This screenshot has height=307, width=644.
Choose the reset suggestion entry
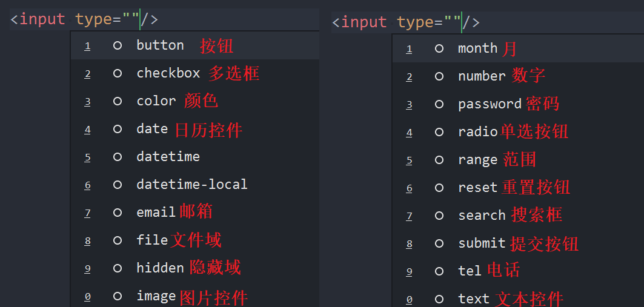click(519, 188)
